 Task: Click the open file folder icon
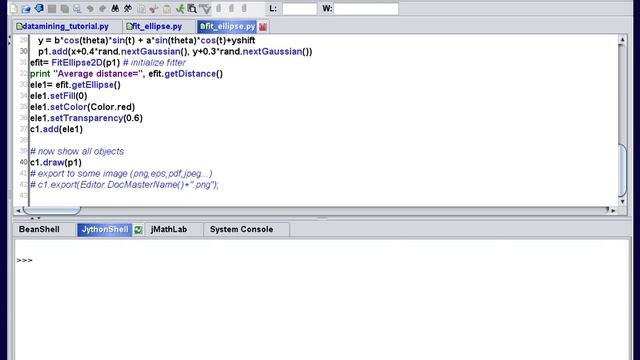tap(26, 8)
